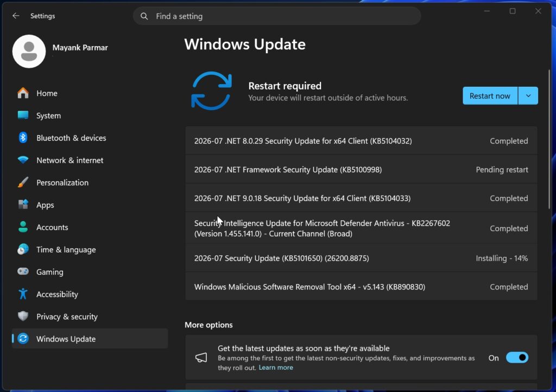Click the Apps icon in the sidebar

tap(23, 205)
